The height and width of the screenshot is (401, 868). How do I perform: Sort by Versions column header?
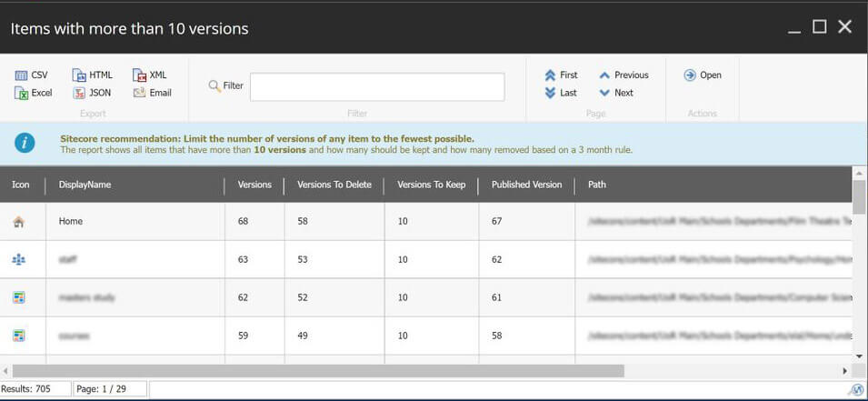point(254,185)
